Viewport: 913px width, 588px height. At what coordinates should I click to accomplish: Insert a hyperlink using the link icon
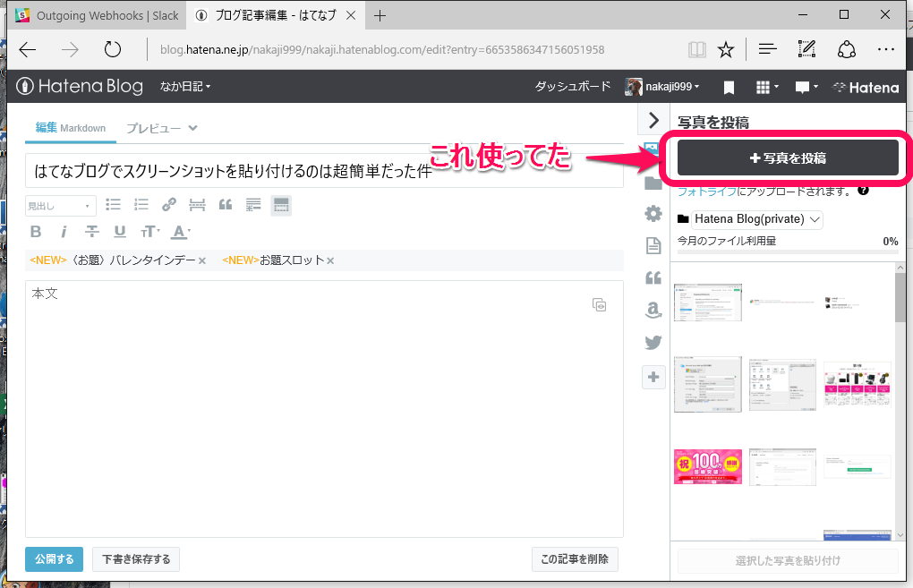168,205
